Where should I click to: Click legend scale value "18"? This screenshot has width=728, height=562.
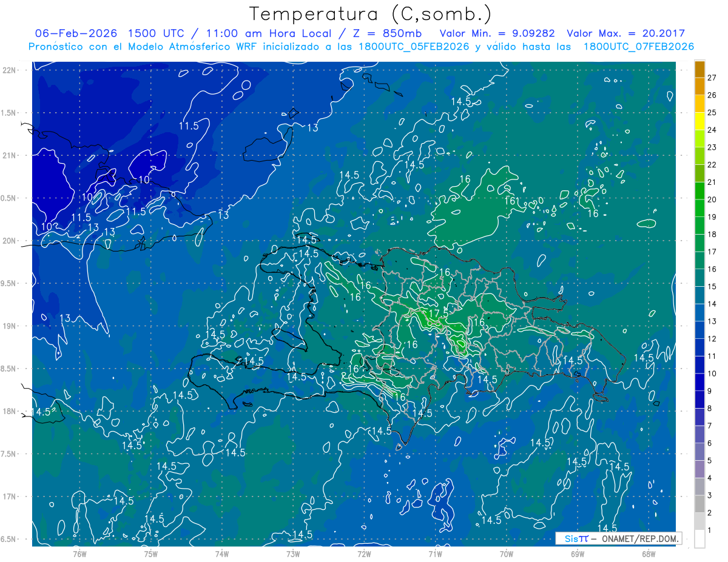tap(712, 234)
